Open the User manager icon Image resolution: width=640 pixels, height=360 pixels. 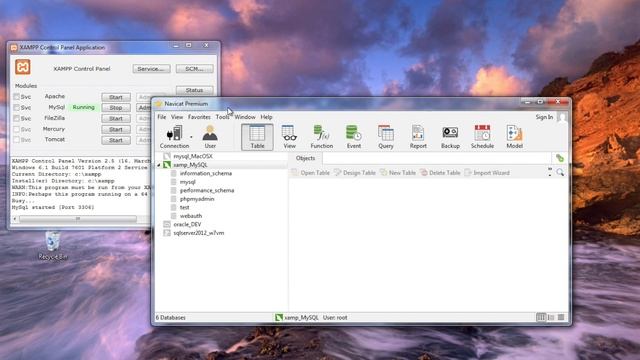click(x=210, y=137)
